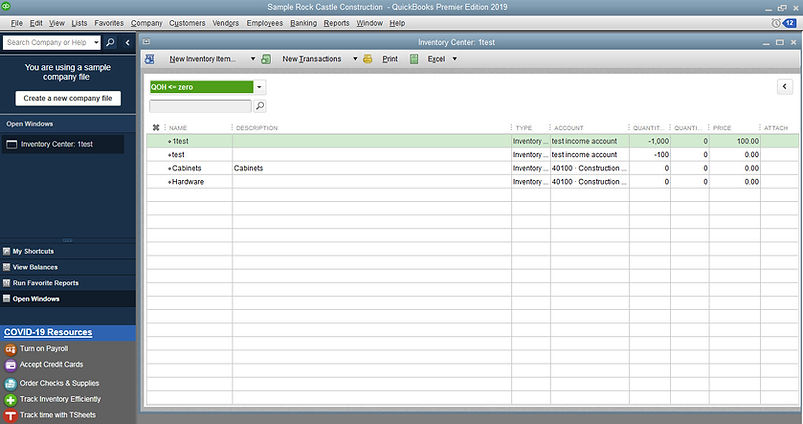Click the search magnifier in left panel

110,43
